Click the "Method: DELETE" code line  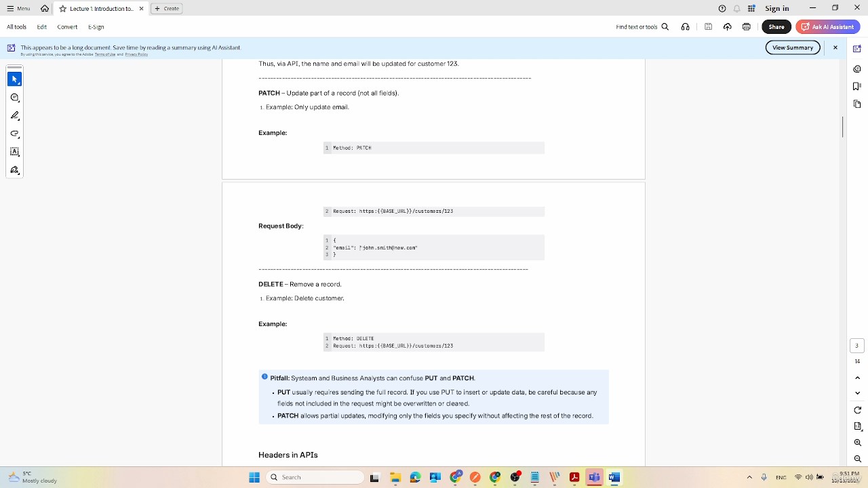click(353, 338)
